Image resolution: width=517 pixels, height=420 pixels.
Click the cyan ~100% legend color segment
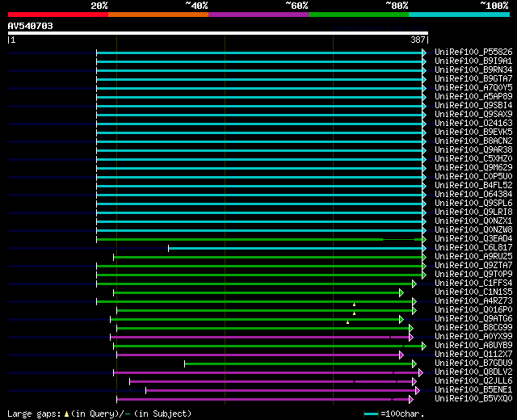(x=460, y=15)
